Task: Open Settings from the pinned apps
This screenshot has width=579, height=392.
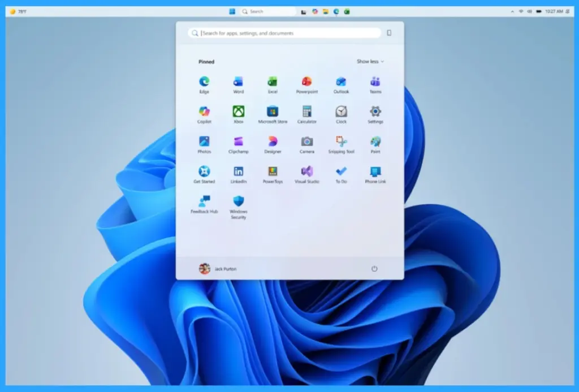Action: click(375, 114)
